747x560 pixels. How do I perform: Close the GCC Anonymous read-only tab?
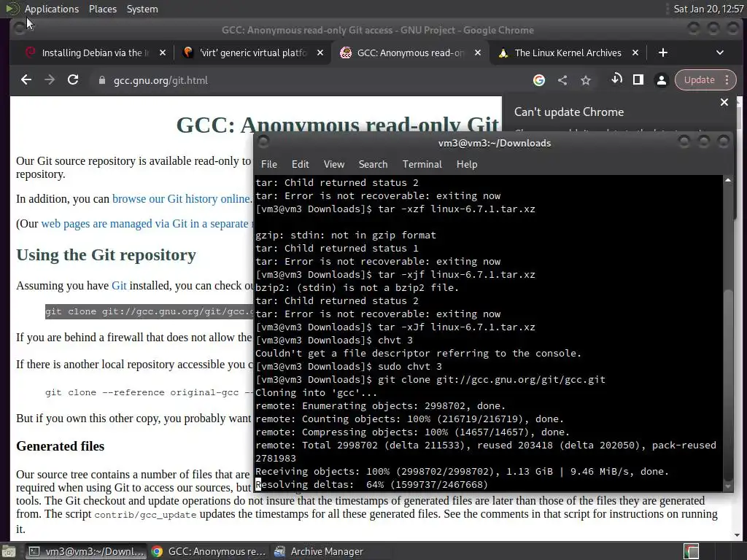click(477, 52)
